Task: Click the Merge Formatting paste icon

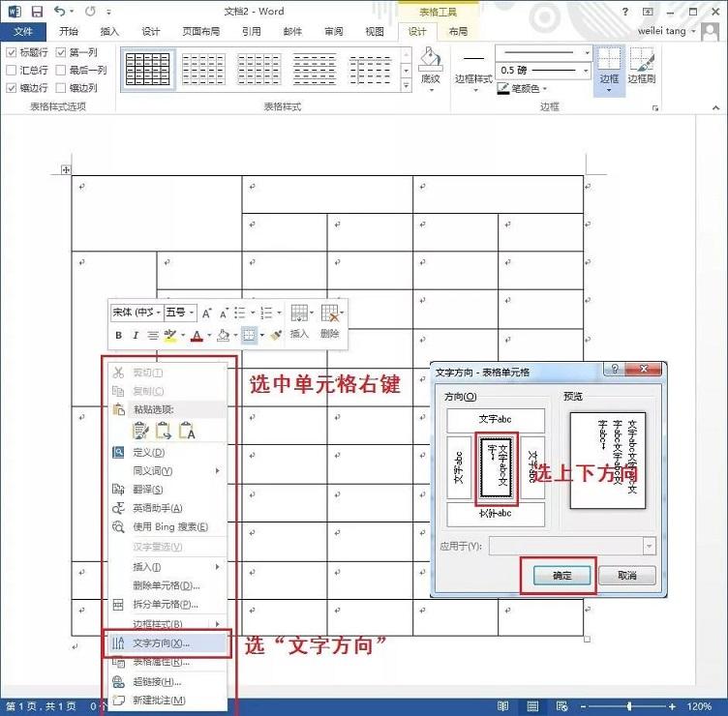Action: coord(164,431)
